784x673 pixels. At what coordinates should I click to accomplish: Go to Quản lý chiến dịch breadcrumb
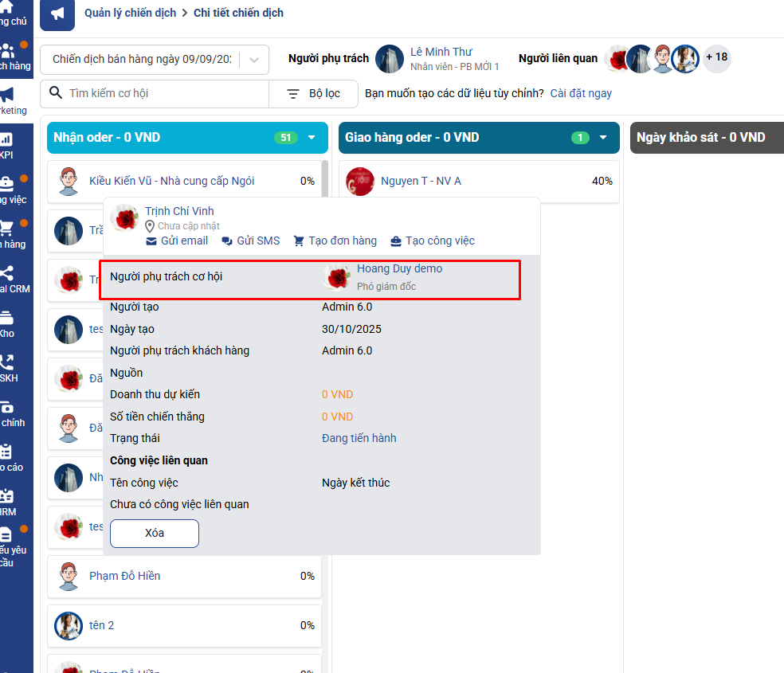coord(130,13)
